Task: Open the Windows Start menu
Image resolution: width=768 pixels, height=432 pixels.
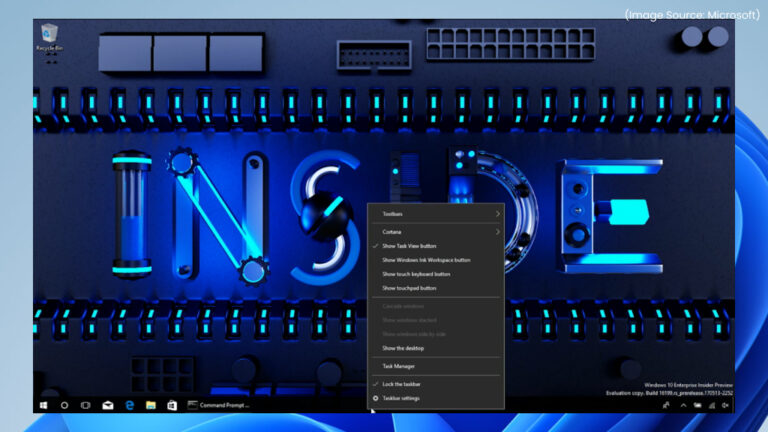Action: click(43, 405)
